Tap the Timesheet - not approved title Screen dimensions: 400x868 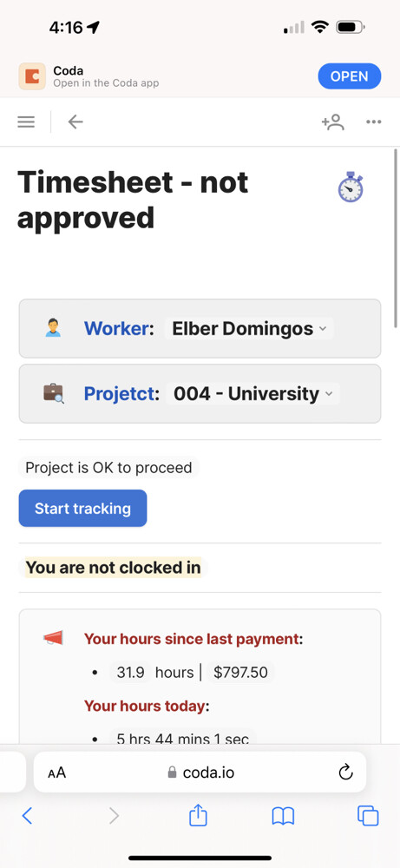133,200
